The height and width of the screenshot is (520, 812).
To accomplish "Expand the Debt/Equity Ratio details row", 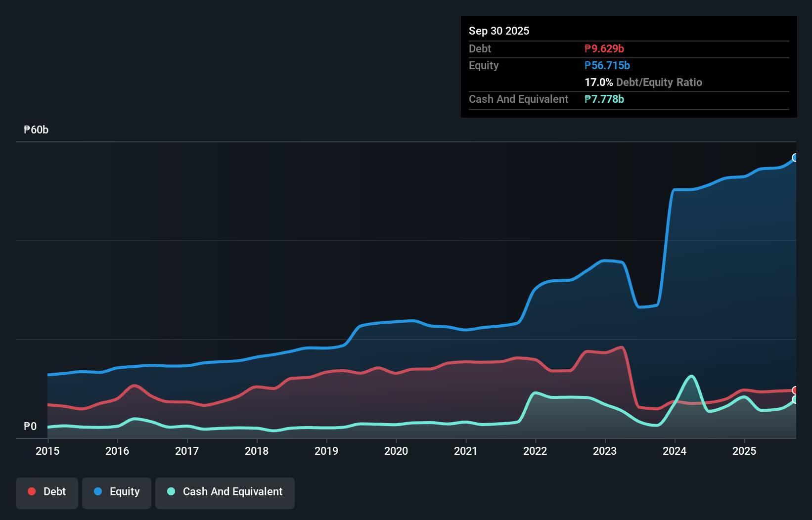I will [x=643, y=83].
